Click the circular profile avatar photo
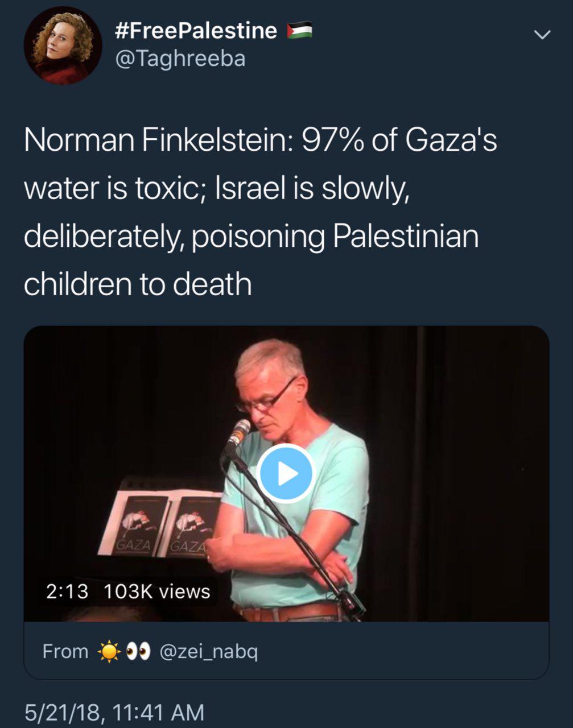Screen dimensions: 573x728 point(63,45)
